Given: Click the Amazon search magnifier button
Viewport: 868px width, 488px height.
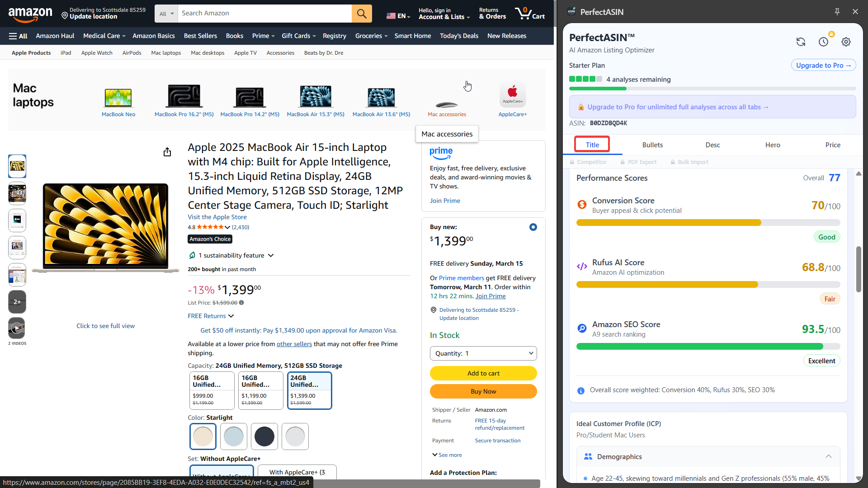Looking at the screenshot, I should tap(362, 14).
